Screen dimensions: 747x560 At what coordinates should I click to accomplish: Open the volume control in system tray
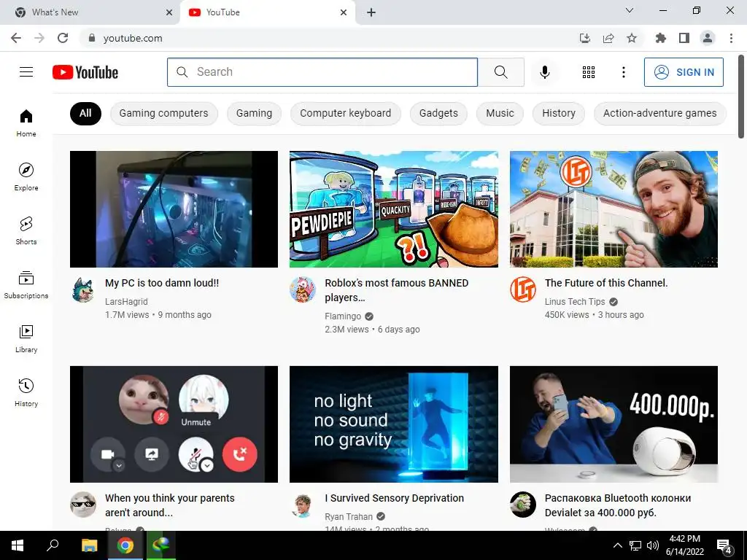(653, 545)
